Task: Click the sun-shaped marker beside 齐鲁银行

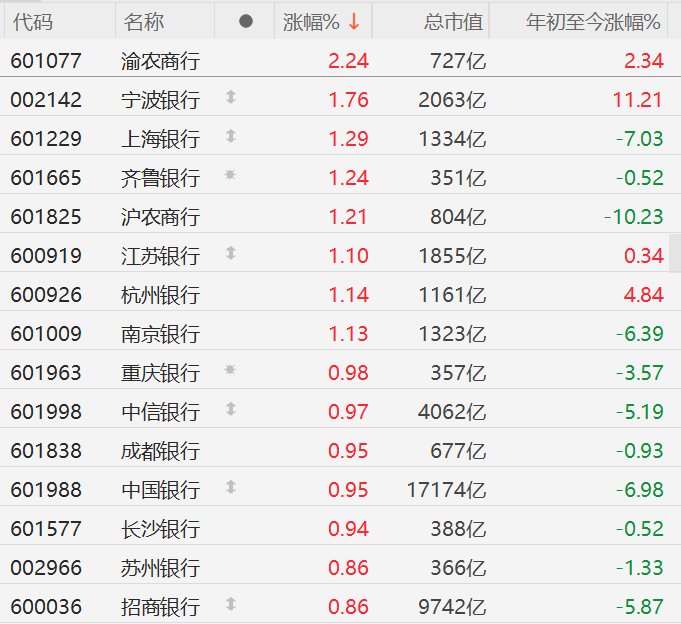Action: click(x=232, y=176)
